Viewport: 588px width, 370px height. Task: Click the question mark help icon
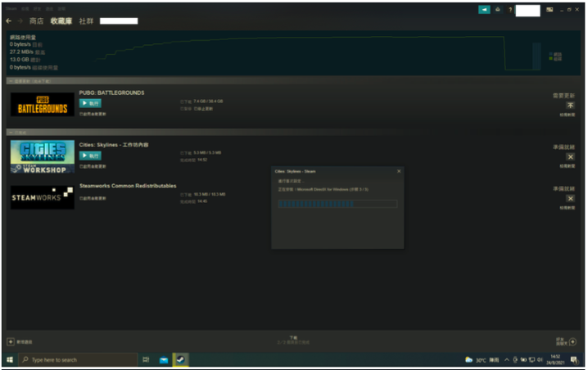click(x=510, y=10)
